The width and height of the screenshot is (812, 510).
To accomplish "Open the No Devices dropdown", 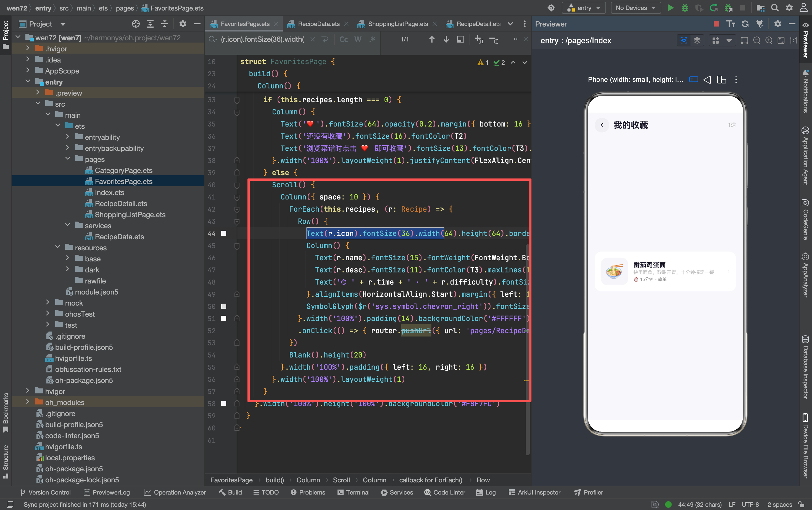I will [x=635, y=8].
